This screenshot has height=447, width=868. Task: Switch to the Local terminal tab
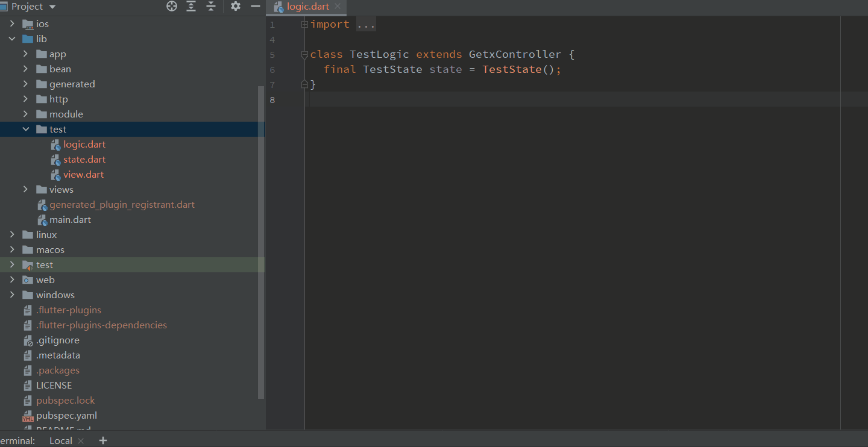click(x=60, y=440)
